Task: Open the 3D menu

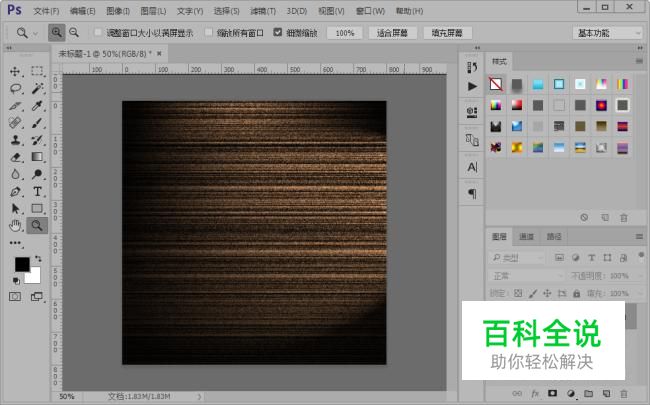Action: (x=297, y=11)
